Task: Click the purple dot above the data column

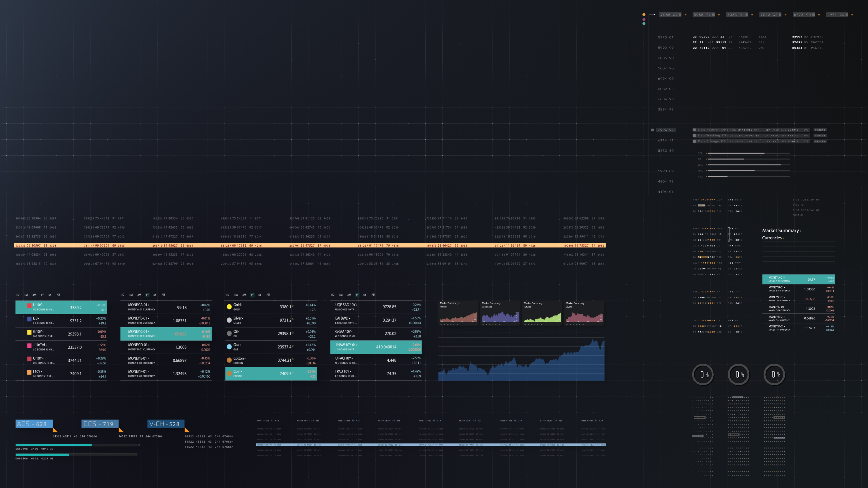Action: tap(644, 19)
